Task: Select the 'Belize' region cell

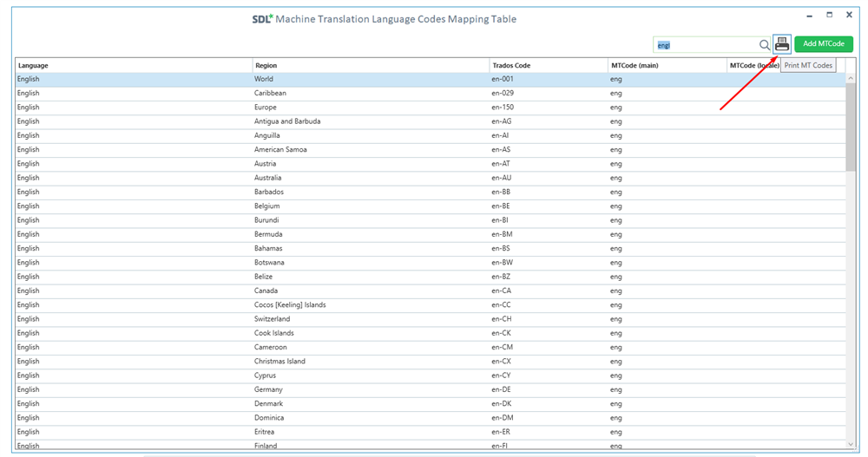Action: (x=371, y=277)
